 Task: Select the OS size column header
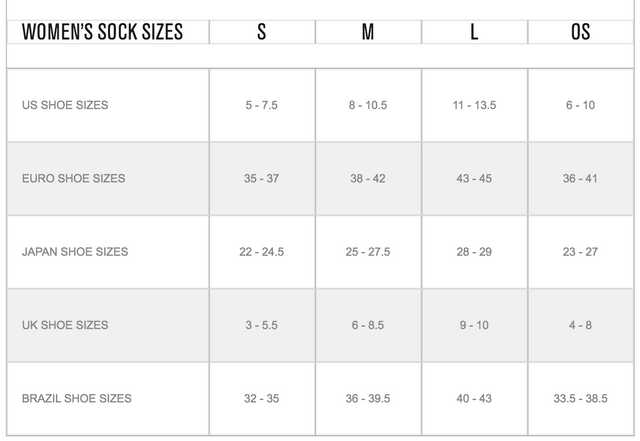[580, 32]
